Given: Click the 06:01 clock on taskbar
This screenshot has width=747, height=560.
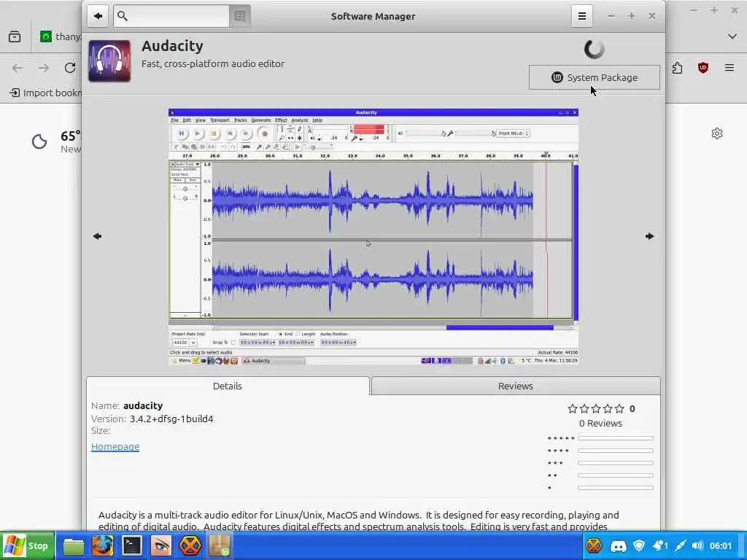Looking at the screenshot, I should pyautogui.click(x=720, y=545).
